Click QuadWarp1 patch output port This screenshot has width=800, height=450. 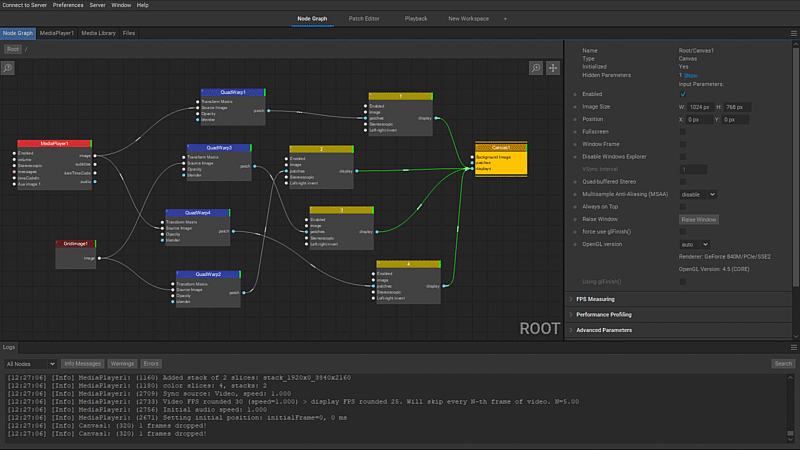[x=268, y=111]
